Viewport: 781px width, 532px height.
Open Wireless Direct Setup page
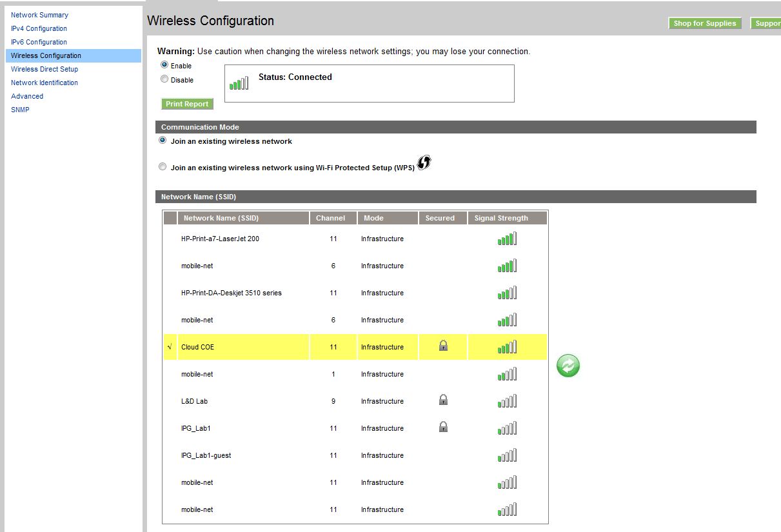click(x=44, y=69)
